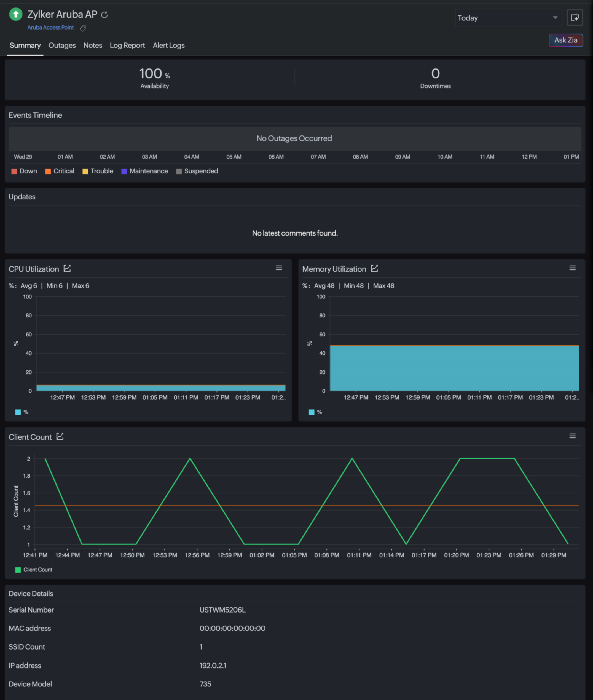Click the green up-arrow device status icon
This screenshot has height=700, width=593.
[x=15, y=14]
